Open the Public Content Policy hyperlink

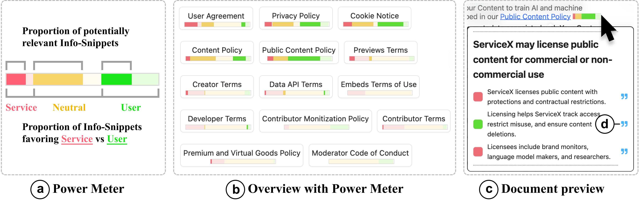pyautogui.click(x=535, y=17)
